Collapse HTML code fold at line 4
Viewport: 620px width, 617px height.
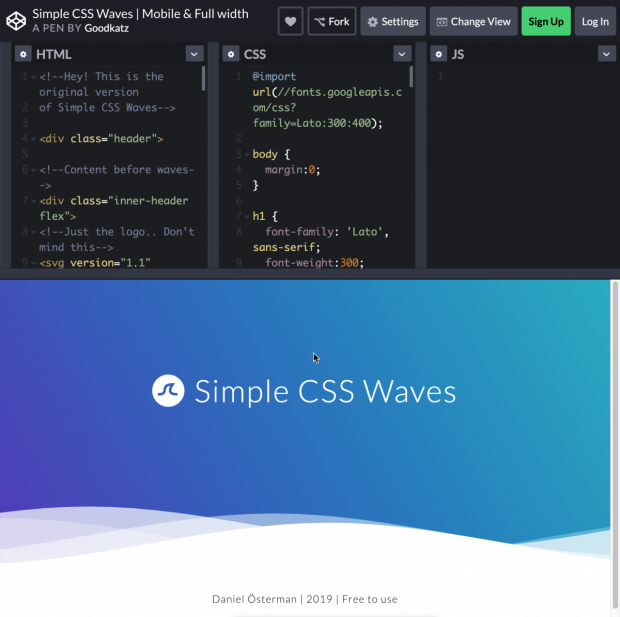coord(34,139)
